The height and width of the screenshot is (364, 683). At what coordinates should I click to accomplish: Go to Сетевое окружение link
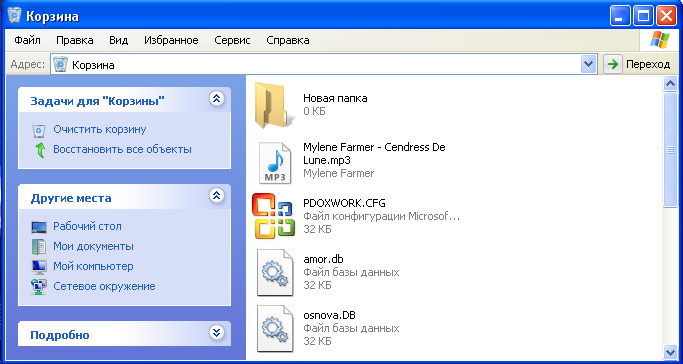(x=104, y=286)
